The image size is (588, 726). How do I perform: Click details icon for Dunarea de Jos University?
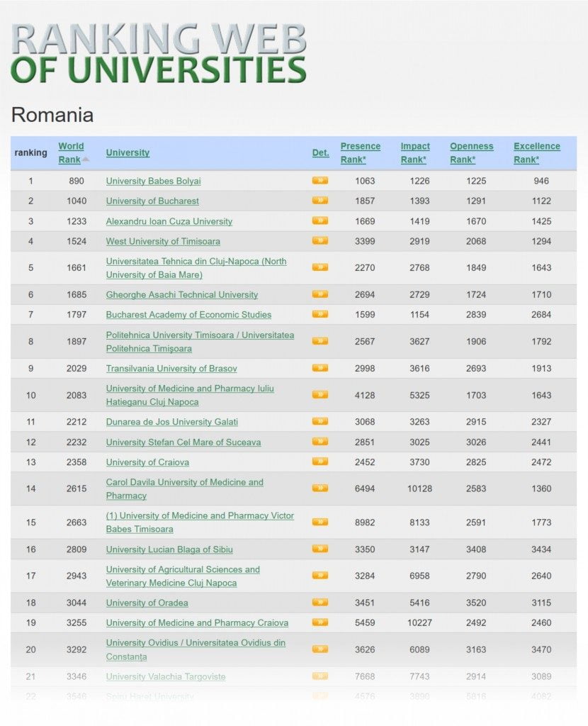320,421
